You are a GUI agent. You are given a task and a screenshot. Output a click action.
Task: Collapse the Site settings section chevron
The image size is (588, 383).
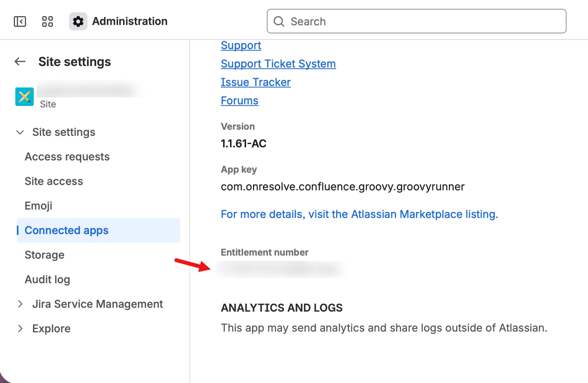(20, 132)
